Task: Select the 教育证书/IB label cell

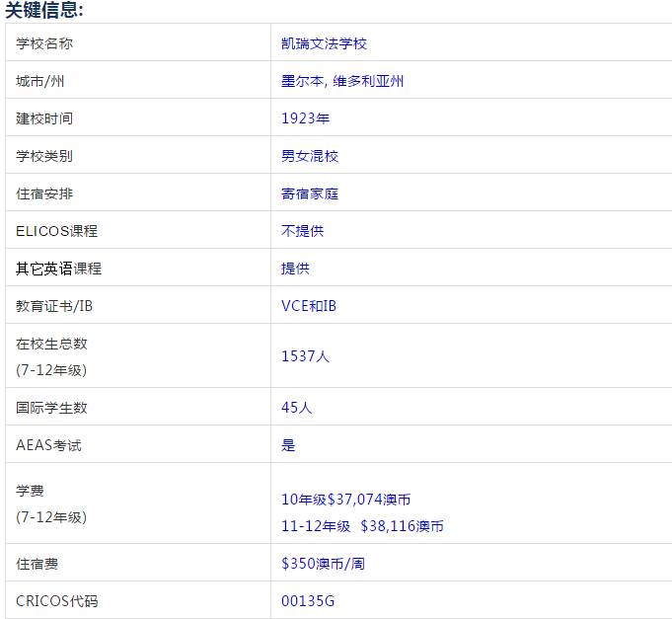Action: tap(54, 306)
